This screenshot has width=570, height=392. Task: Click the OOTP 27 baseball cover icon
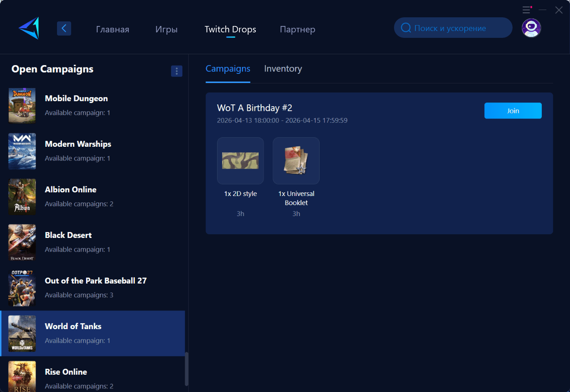click(x=22, y=288)
